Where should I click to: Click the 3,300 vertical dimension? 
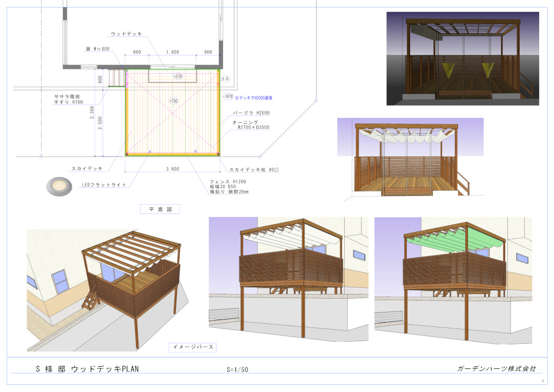point(92,112)
